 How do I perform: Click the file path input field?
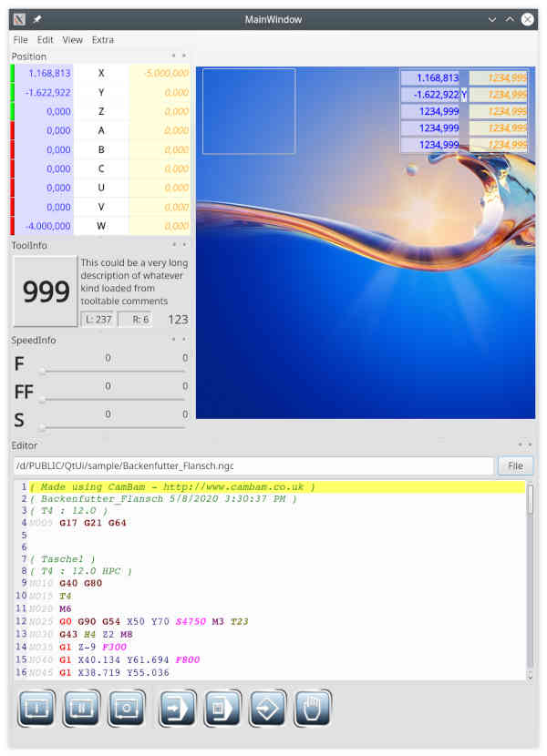click(253, 465)
